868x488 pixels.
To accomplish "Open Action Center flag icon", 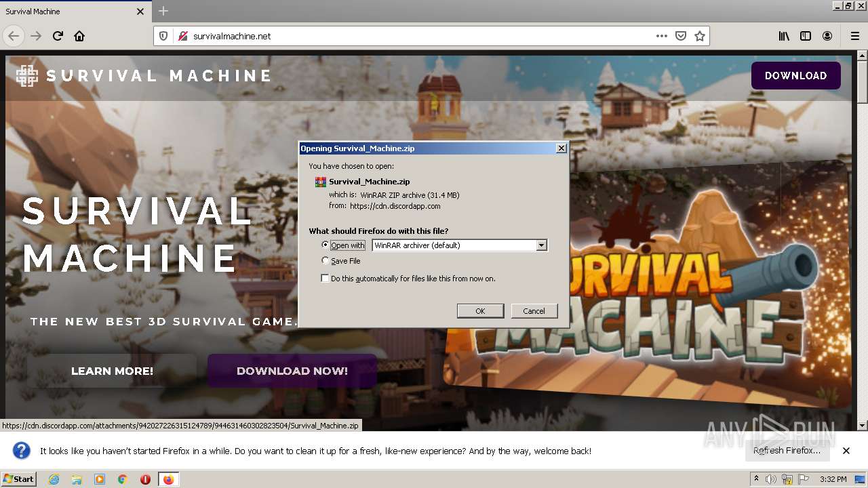I will coord(802,479).
